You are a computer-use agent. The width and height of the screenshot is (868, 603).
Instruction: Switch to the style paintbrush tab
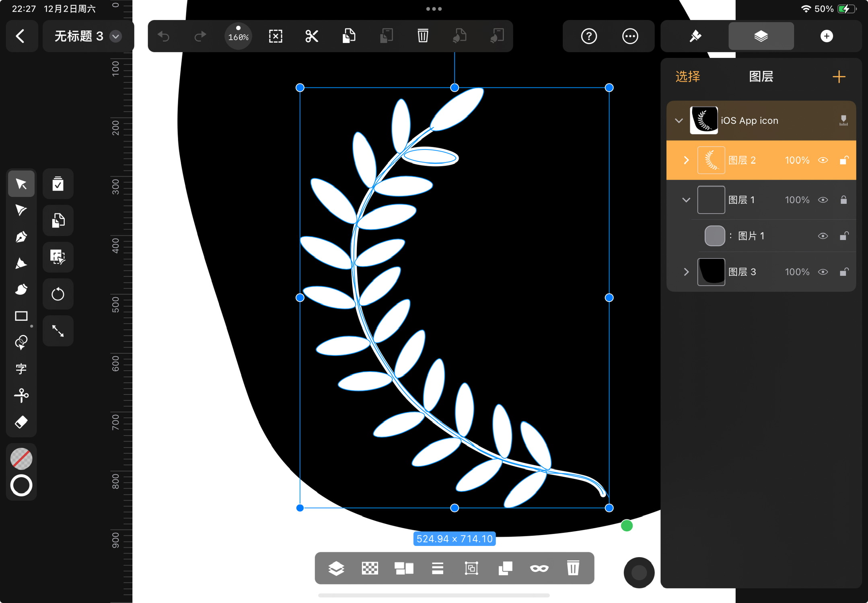tap(695, 36)
